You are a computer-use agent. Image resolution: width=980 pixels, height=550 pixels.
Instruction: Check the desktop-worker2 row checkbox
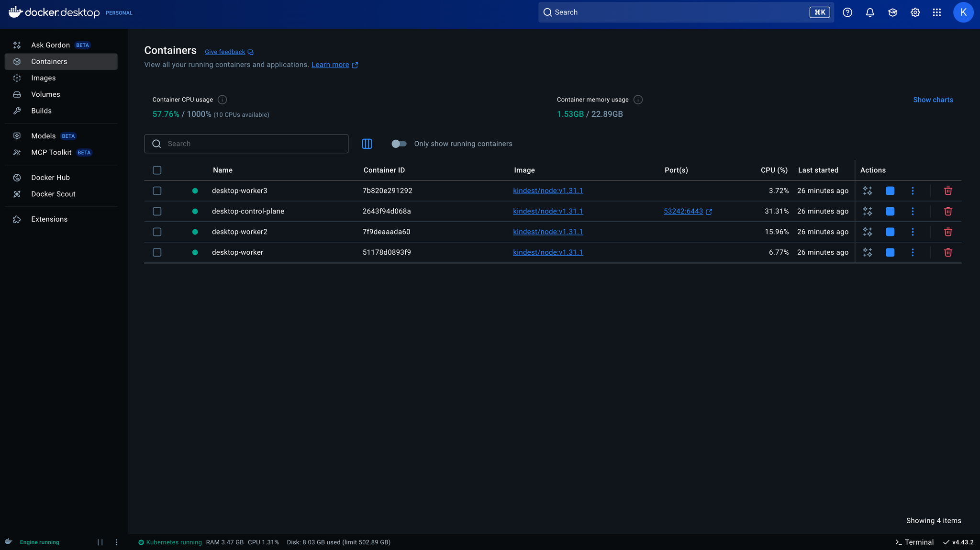click(x=157, y=232)
